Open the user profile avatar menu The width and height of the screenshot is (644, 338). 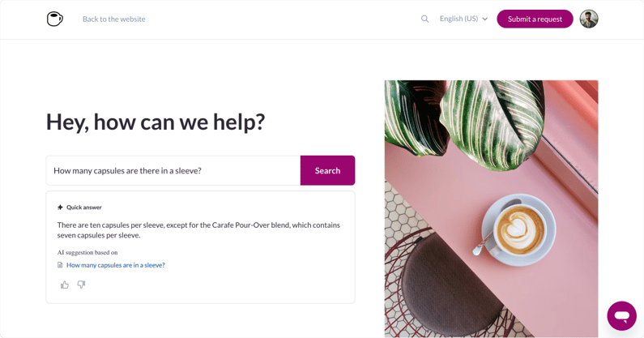pos(589,19)
